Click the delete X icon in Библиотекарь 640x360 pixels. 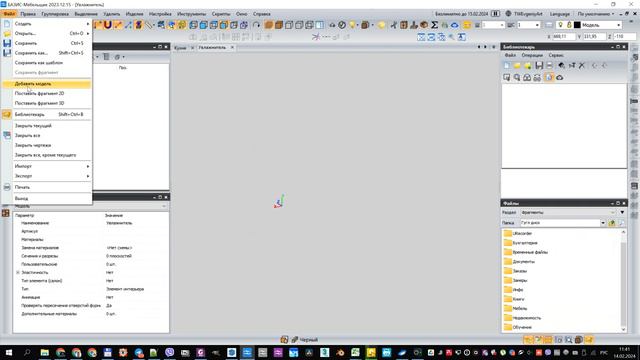tap(582, 65)
